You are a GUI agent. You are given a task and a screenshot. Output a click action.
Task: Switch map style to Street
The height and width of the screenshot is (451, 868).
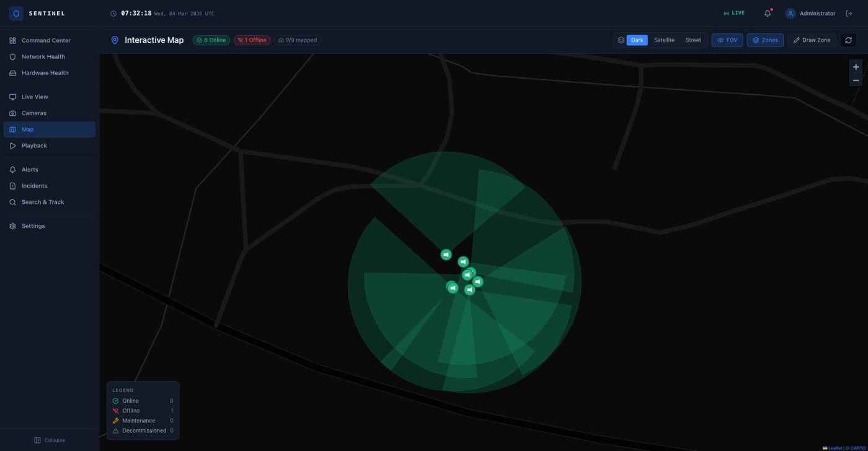pos(693,40)
